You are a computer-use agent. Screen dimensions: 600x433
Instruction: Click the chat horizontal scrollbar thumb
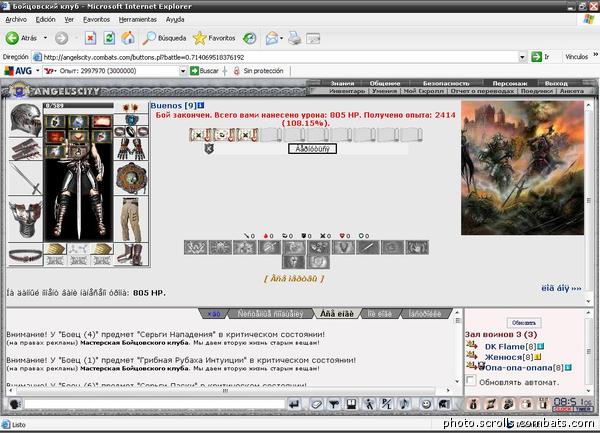click(226, 391)
